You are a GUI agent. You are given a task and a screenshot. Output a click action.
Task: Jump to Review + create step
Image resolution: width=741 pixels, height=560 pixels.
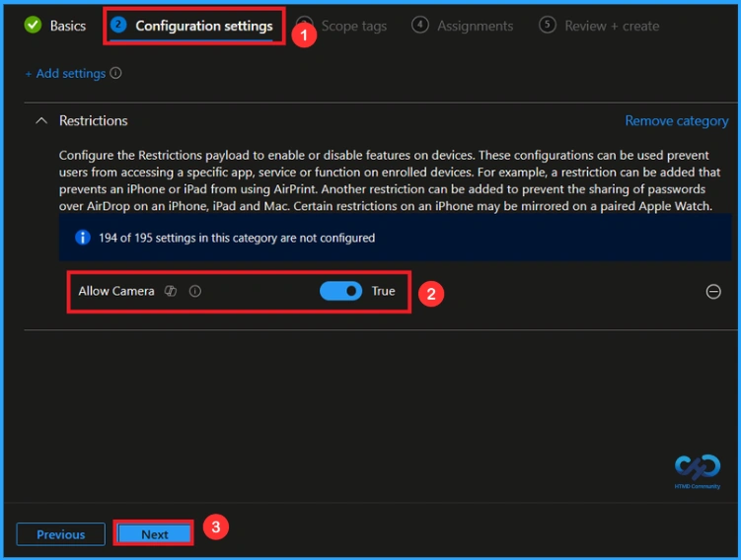[x=599, y=26]
